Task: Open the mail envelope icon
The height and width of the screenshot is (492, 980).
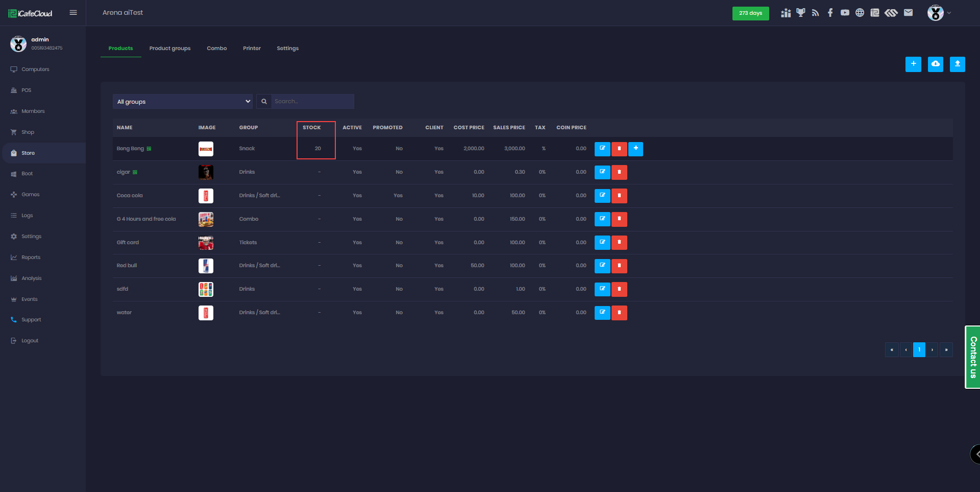Action: pyautogui.click(x=908, y=13)
